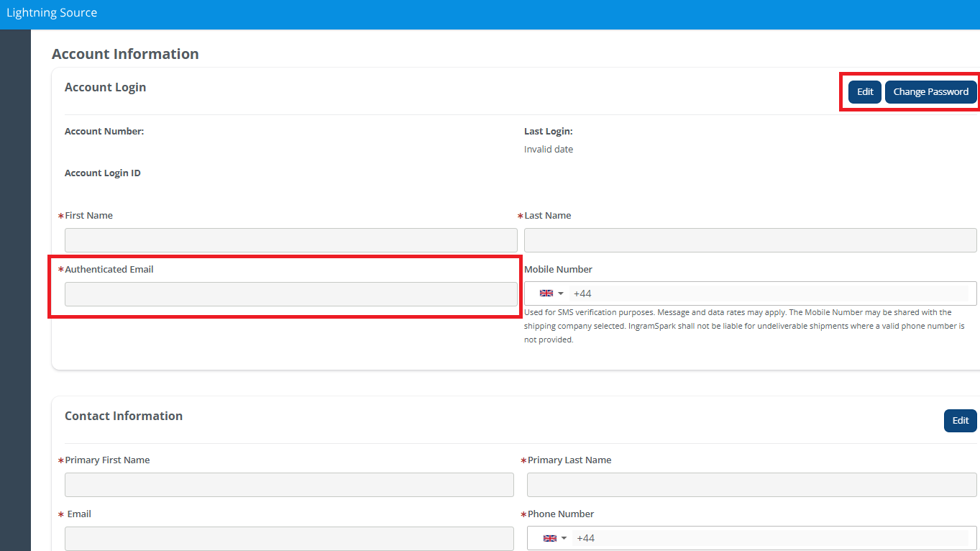
Task: Click the Lightning Source header title
Action: pos(52,13)
